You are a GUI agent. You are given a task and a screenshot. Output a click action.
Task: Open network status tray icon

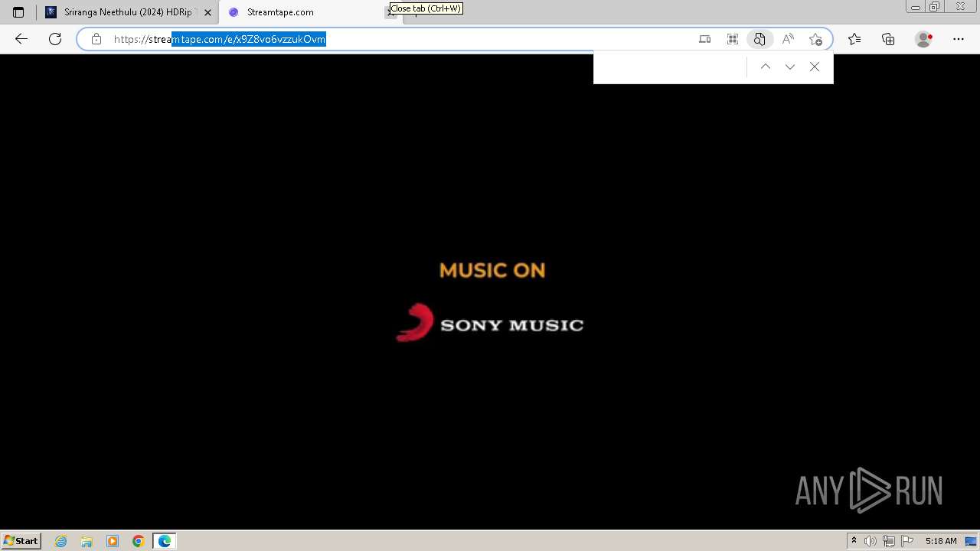coord(889,541)
